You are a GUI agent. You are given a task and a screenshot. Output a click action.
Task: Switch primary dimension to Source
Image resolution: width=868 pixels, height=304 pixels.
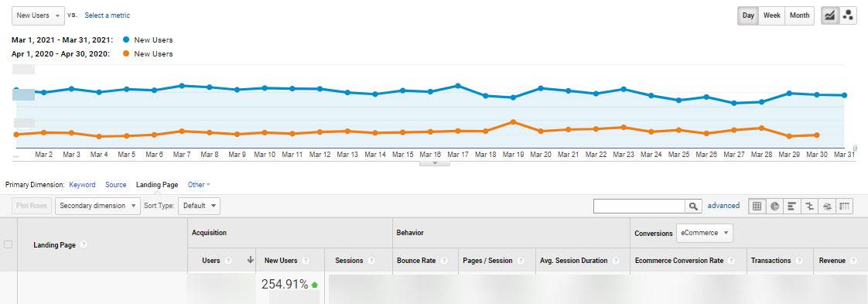pyautogui.click(x=116, y=185)
